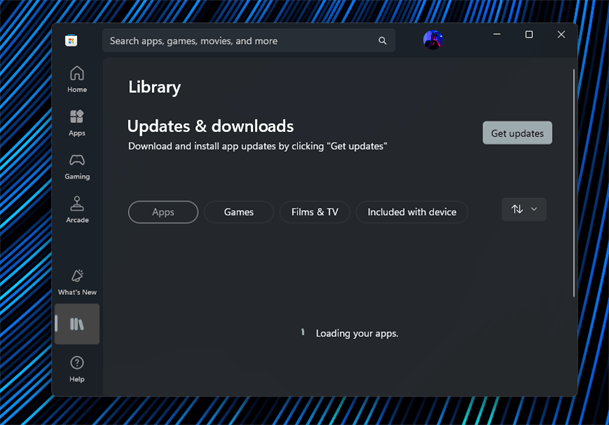Screen dimensions: 609x425
Task: Click the Updates & downloads heading
Action: 211,126
